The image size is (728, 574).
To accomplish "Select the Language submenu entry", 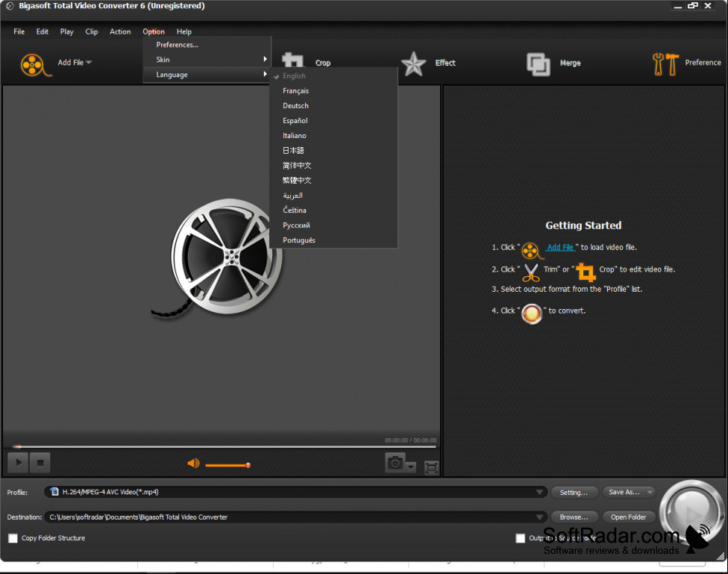I will (x=207, y=75).
